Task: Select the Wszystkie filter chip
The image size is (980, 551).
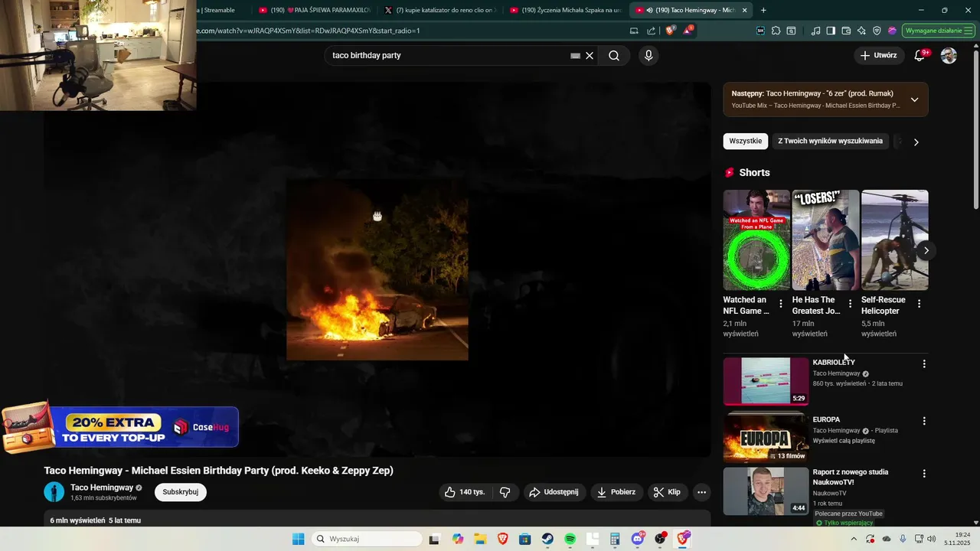Action: (745, 141)
